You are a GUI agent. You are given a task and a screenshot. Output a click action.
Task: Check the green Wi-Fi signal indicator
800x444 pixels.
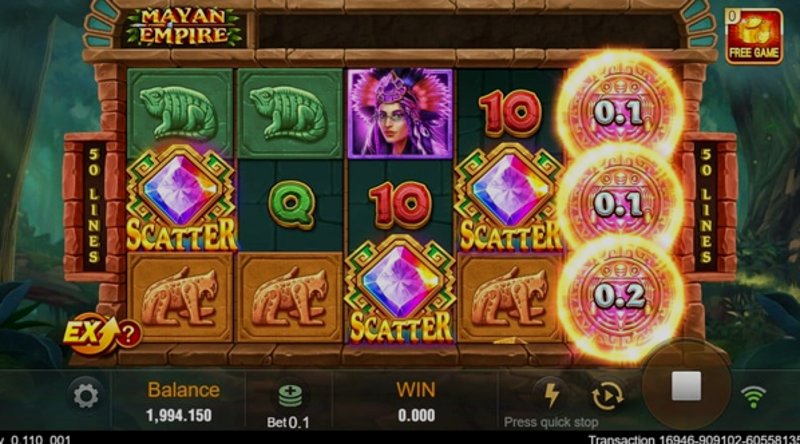753,397
